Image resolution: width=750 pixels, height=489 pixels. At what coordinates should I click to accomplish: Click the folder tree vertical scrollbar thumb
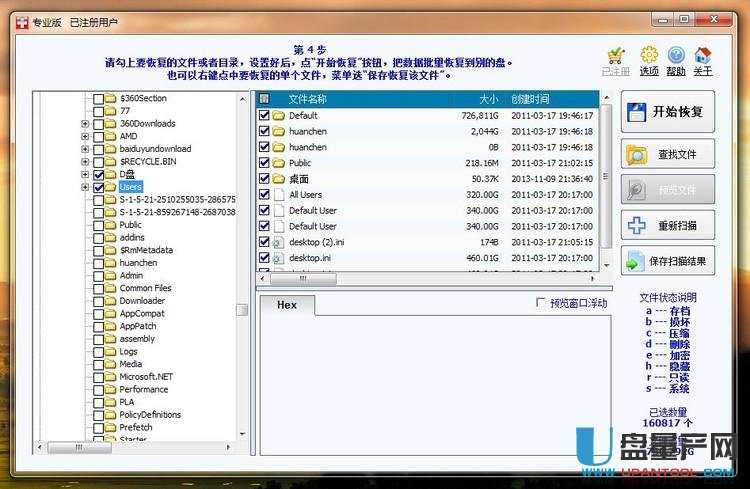click(x=241, y=310)
